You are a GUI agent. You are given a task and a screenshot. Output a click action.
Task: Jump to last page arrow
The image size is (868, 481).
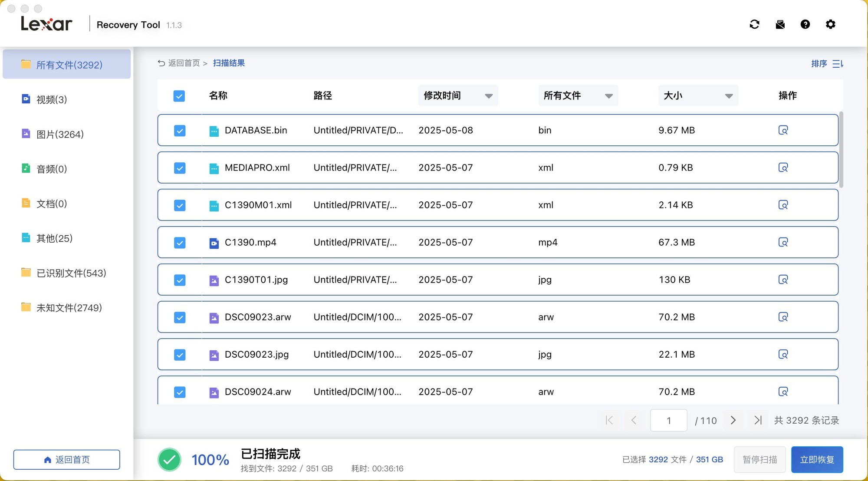coord(758,420)
